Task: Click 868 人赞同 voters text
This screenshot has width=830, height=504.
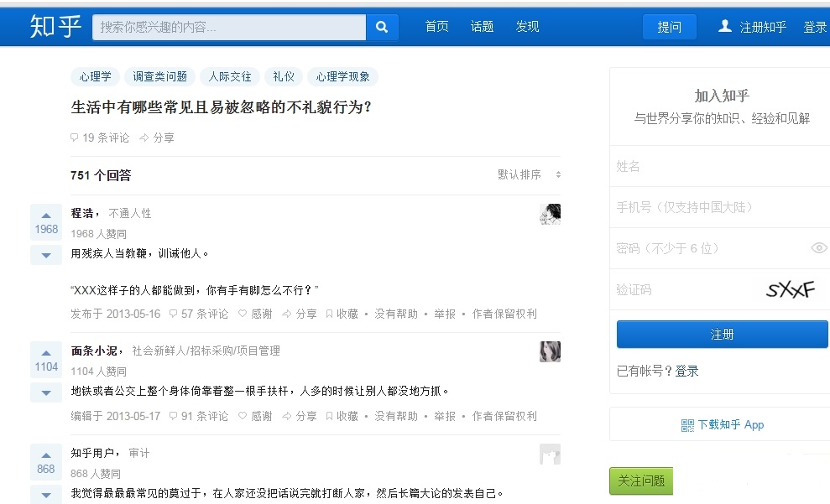Action: (x=96, y=474)
